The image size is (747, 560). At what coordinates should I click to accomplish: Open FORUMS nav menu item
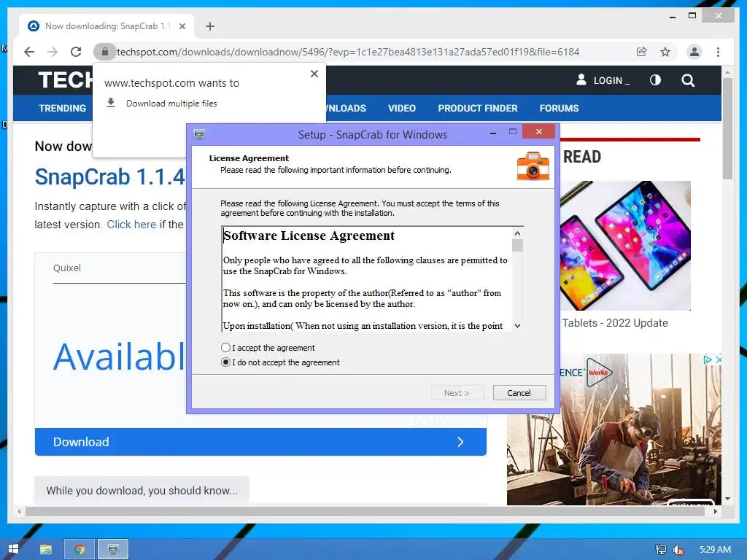pos(559,108)
